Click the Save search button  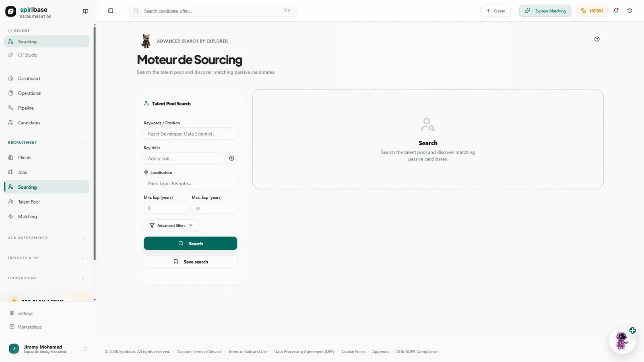point(190,262)
